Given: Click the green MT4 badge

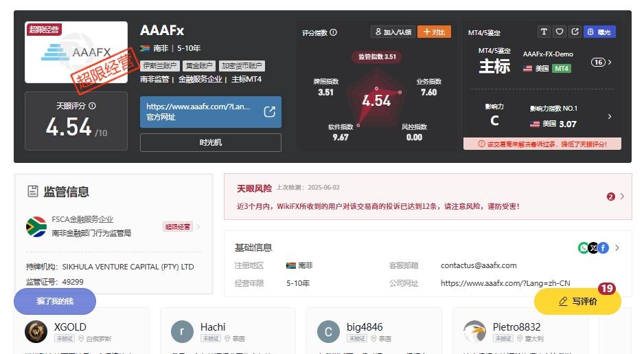Looking at the screenshot, I should [x=562, y=68].
